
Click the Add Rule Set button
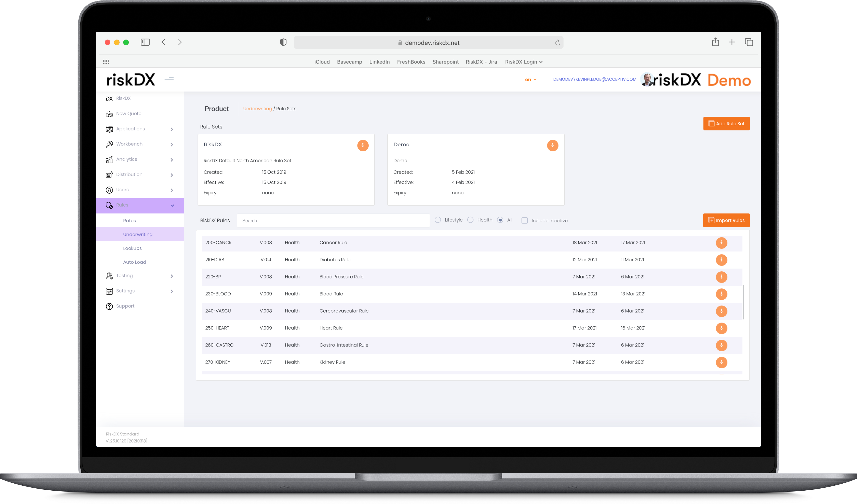click(x=726, y=124)
